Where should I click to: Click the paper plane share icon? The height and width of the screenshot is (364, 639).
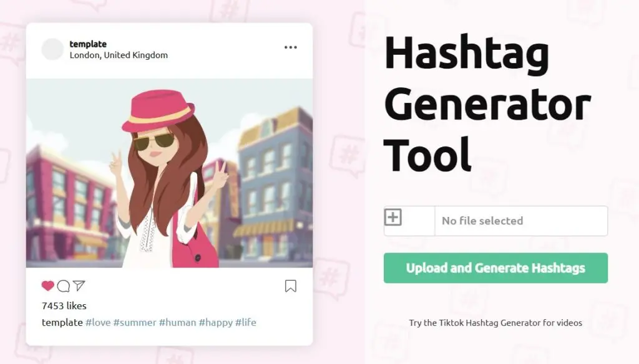click(79, 286)
